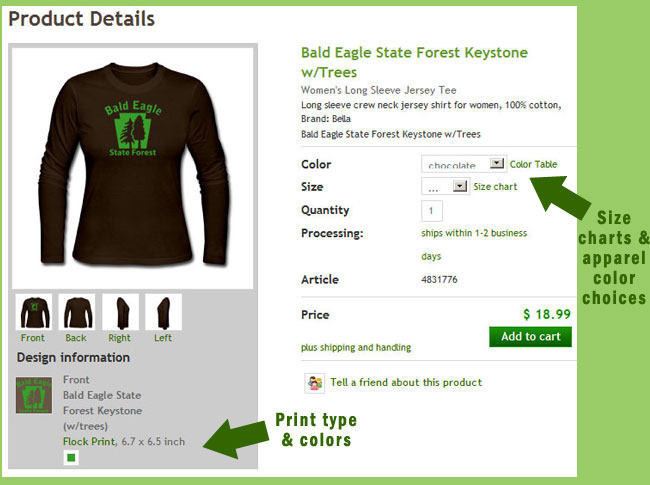Click the large t-shirt product image
Screen dimensions: 650x485
click(x=131, y=167)
